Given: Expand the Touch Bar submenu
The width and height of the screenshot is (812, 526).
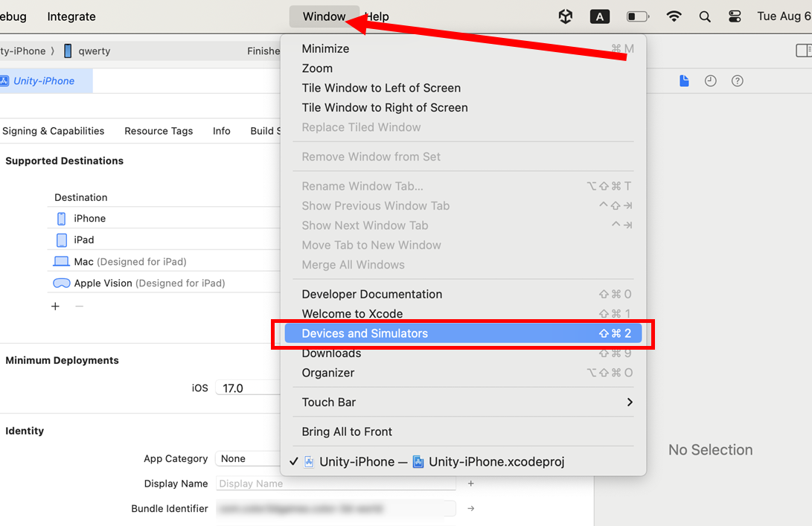Looking at the screenshot, I should 464,402.
